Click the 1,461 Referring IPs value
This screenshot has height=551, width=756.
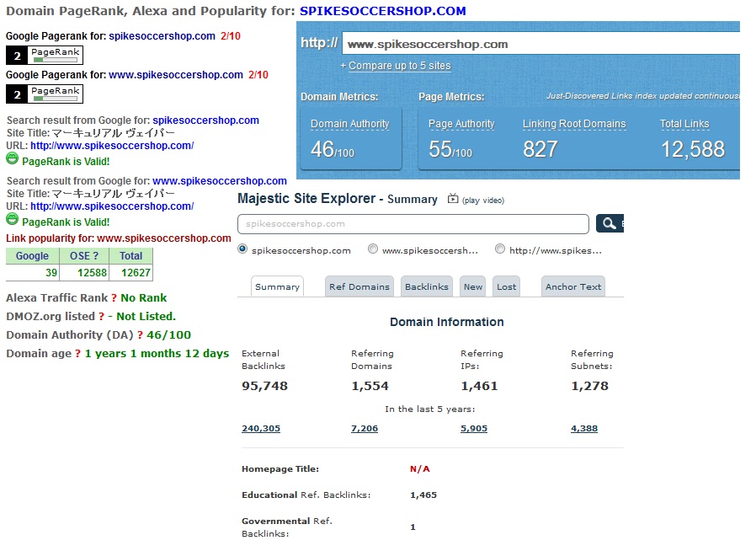pos(479,386)
